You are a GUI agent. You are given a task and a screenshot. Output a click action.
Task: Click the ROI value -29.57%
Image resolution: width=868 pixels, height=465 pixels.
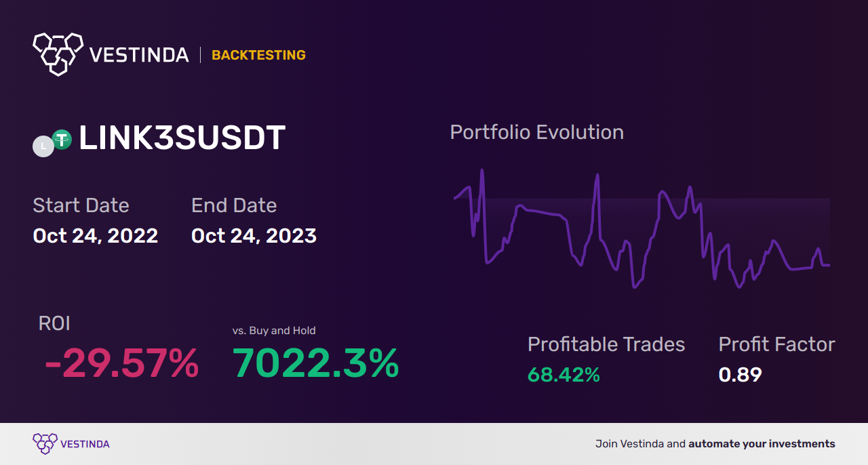pyautogui.click(x=121, y=363)
